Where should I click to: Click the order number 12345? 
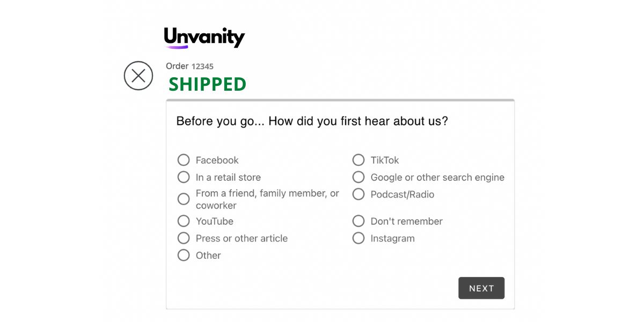click(x=202, y=67)
